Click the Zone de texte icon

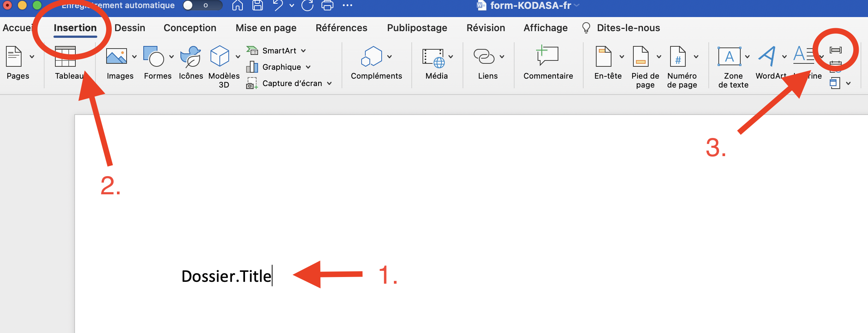point(729,57)
